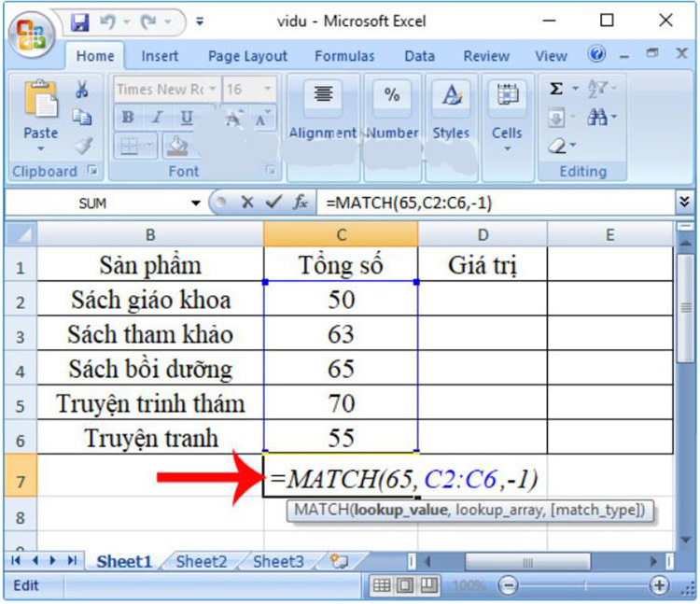
Task: Insert a new worksheet tab
Action: tap(340, 561)
